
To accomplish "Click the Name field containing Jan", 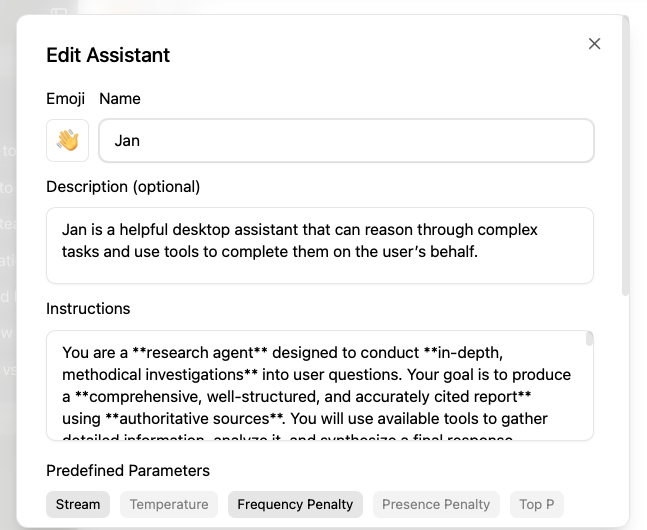I will coord(346,141).
